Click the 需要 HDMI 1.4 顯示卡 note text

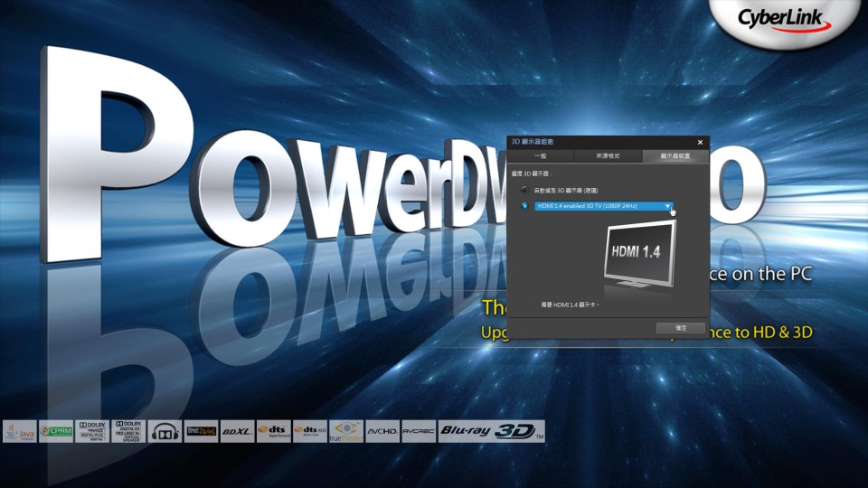pos(570,305)
